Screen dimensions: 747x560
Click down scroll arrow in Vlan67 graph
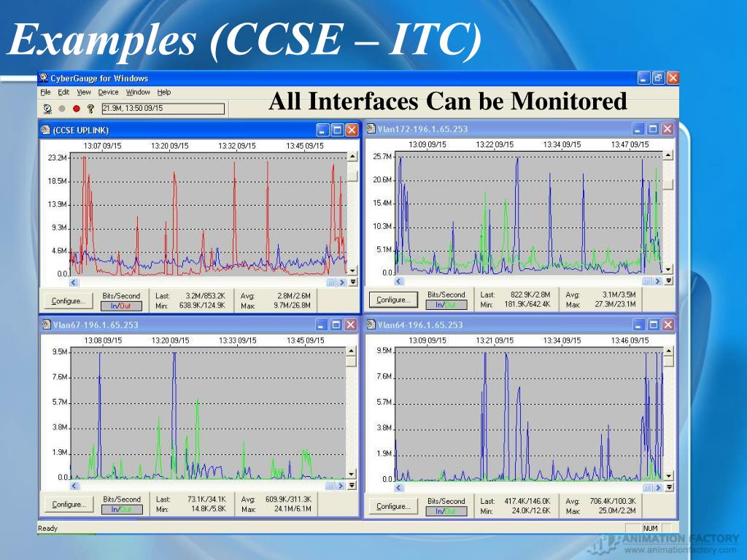pos(351,474)
